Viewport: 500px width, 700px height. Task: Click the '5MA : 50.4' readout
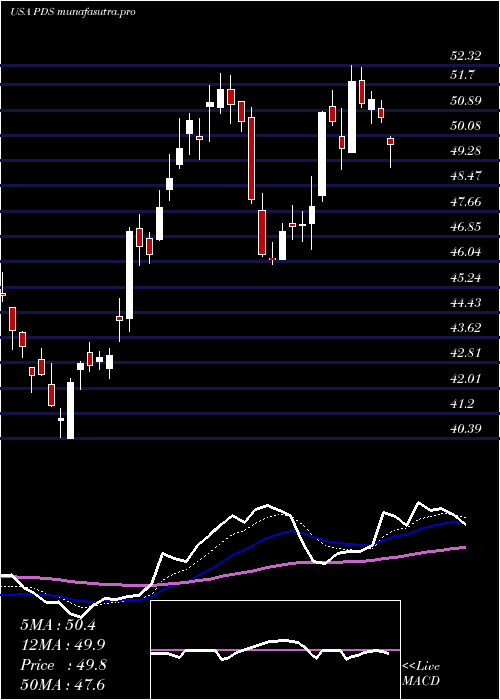click(x=58, y=625)
